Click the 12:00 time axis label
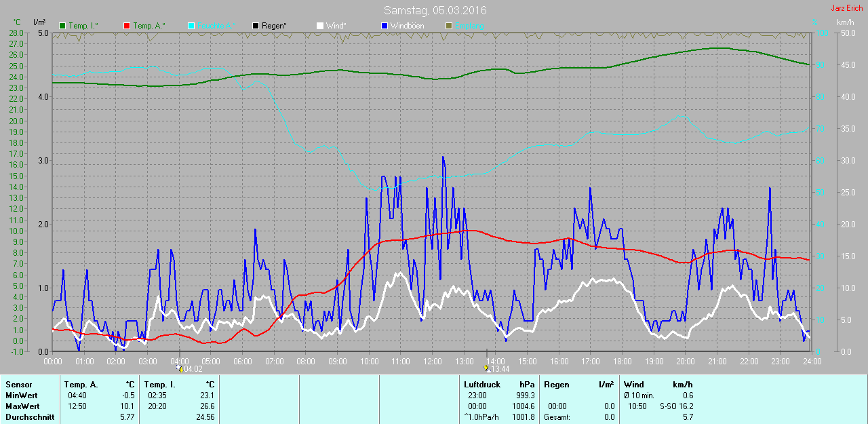This screenshot has height=424, width=868. tap(432, 362)
